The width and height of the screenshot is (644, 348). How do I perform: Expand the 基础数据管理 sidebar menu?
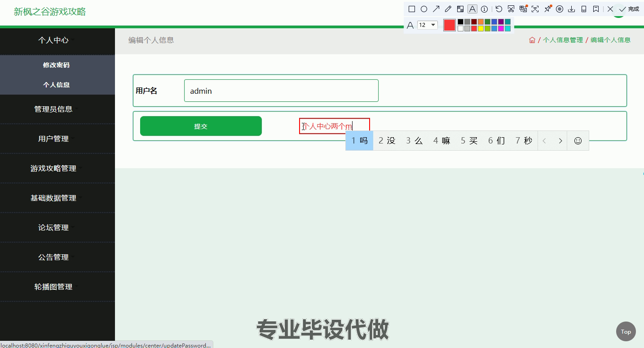57,198
